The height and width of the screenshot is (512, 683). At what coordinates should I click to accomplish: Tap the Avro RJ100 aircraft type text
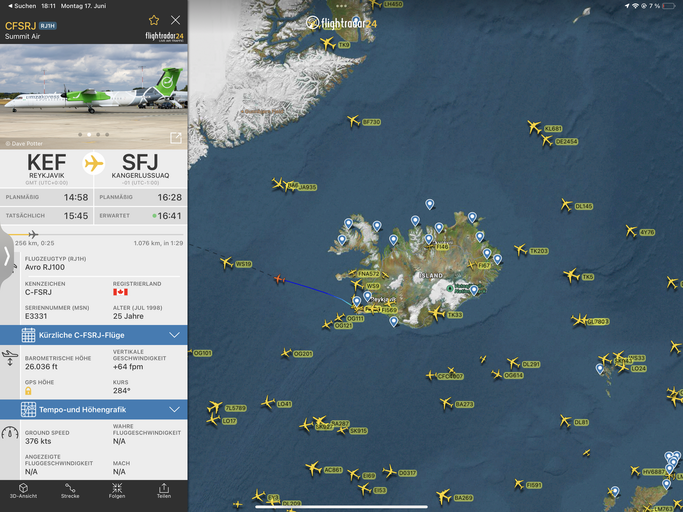tap(45, 267)
